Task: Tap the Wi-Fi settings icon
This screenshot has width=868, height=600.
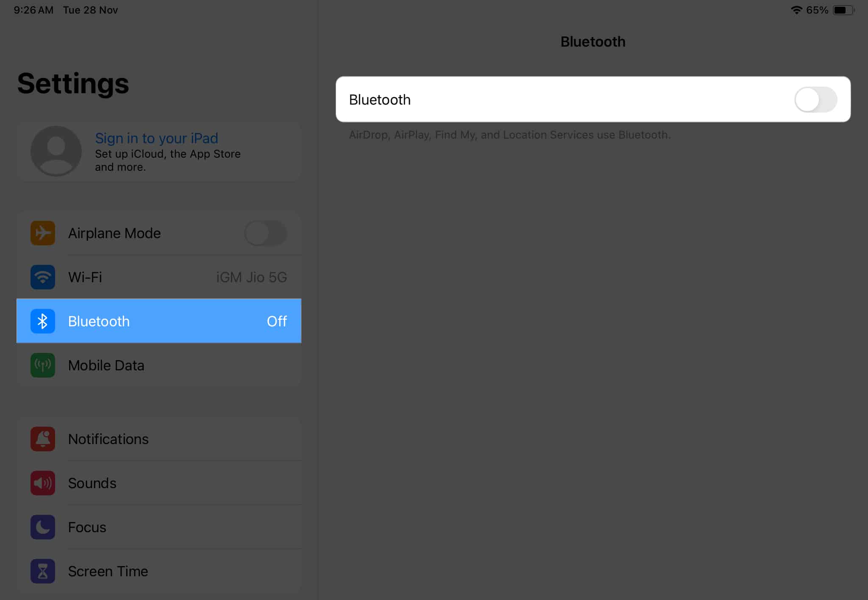Action: click(x=42, y=276)
